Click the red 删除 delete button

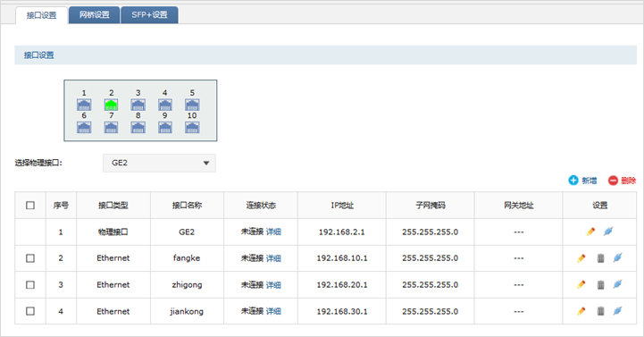pyautogui.click(x=623, y=181)
